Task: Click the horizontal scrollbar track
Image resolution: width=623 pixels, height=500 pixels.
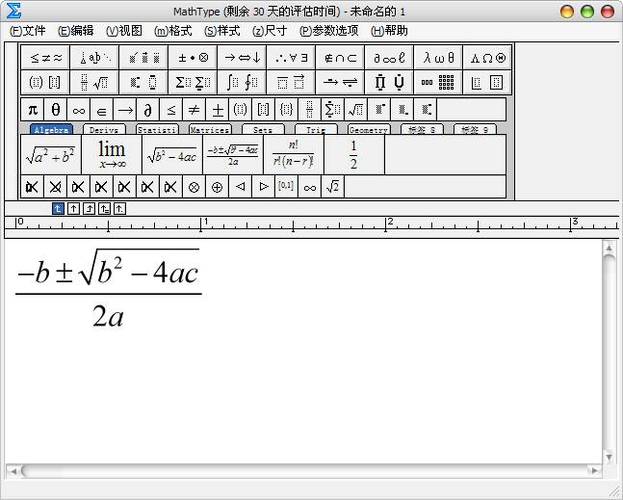Action: [304, 471]
